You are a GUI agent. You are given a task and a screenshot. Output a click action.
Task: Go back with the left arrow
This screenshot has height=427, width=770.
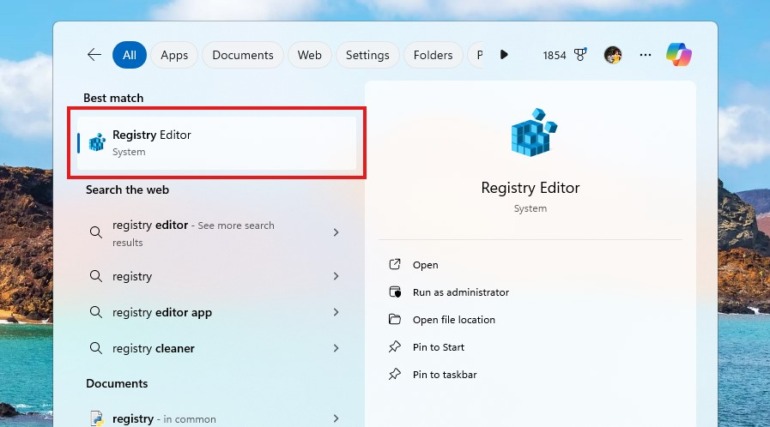click(94, 54)
